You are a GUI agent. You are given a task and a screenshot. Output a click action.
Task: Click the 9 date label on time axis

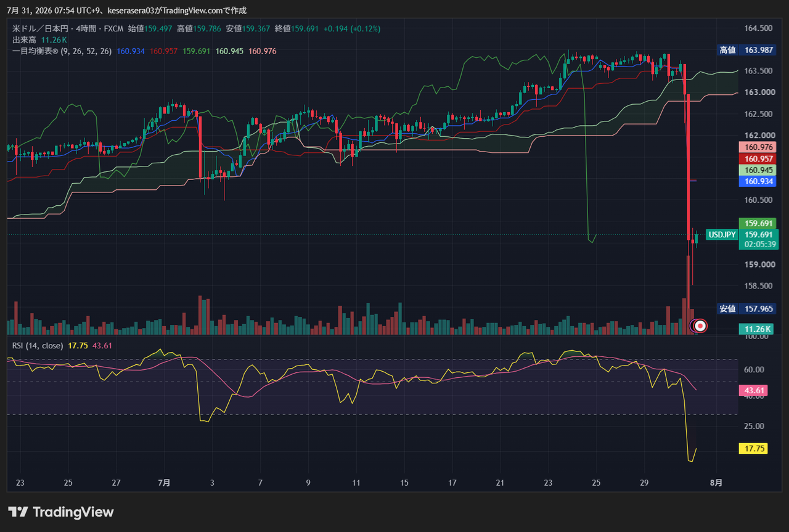pos(308,483)
